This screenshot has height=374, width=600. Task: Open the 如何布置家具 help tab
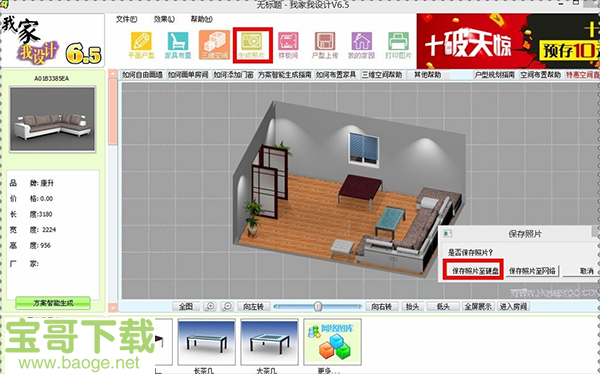click(x=336, y=75)
